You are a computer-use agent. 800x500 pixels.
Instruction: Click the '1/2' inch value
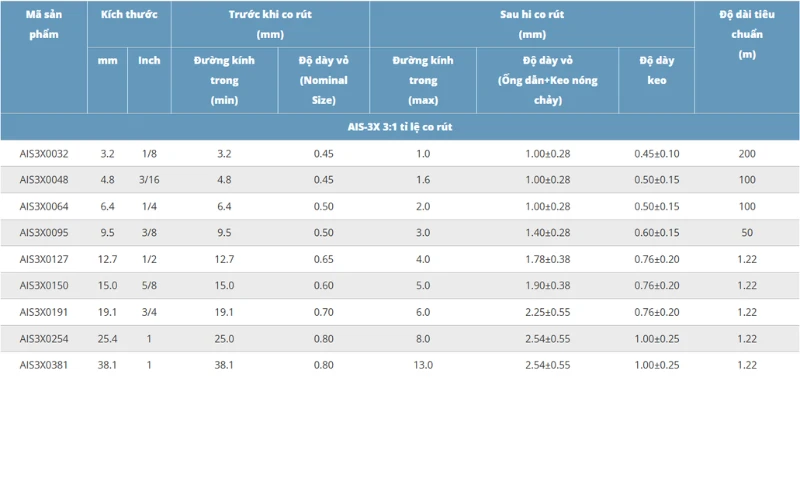point(149,259)
